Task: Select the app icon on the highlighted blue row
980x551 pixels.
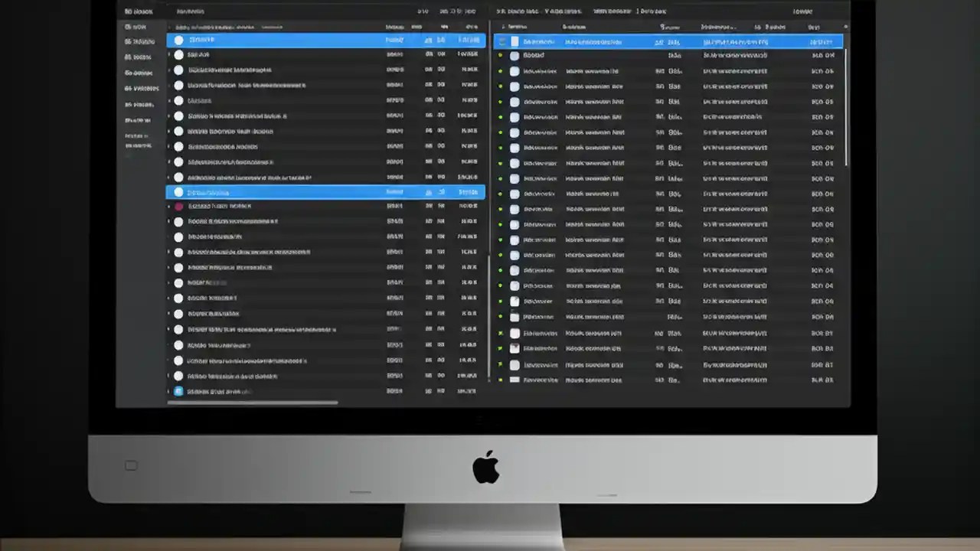Action: coord(178,40)
